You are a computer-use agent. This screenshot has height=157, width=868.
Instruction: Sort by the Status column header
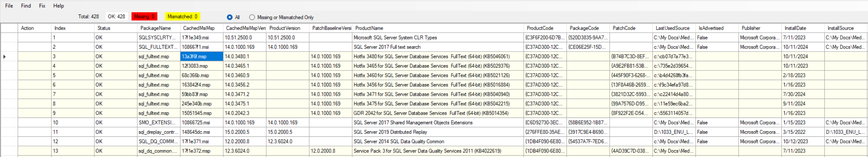(104, 28)
